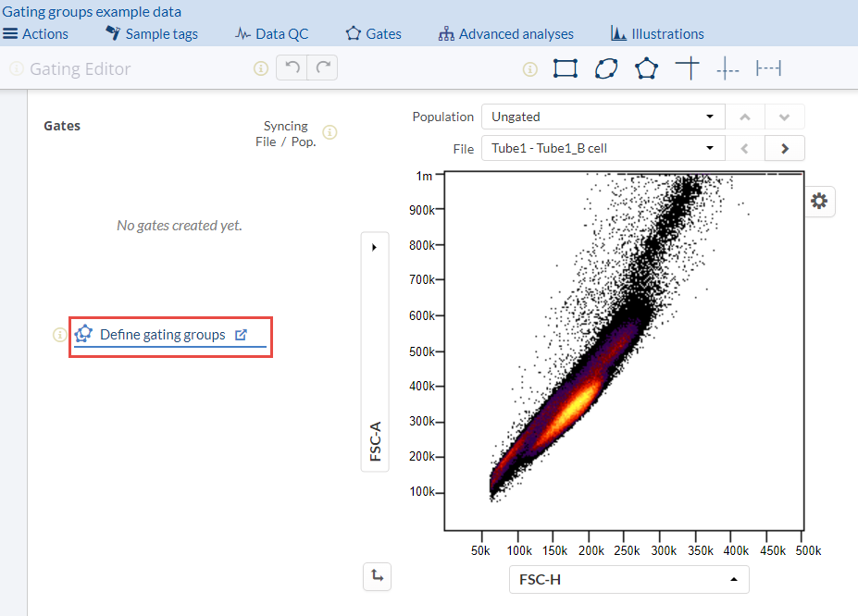The height and width of the screenshot is (616, 858).
Task: Click the undo arrow button
Action: tap(292, 68)
